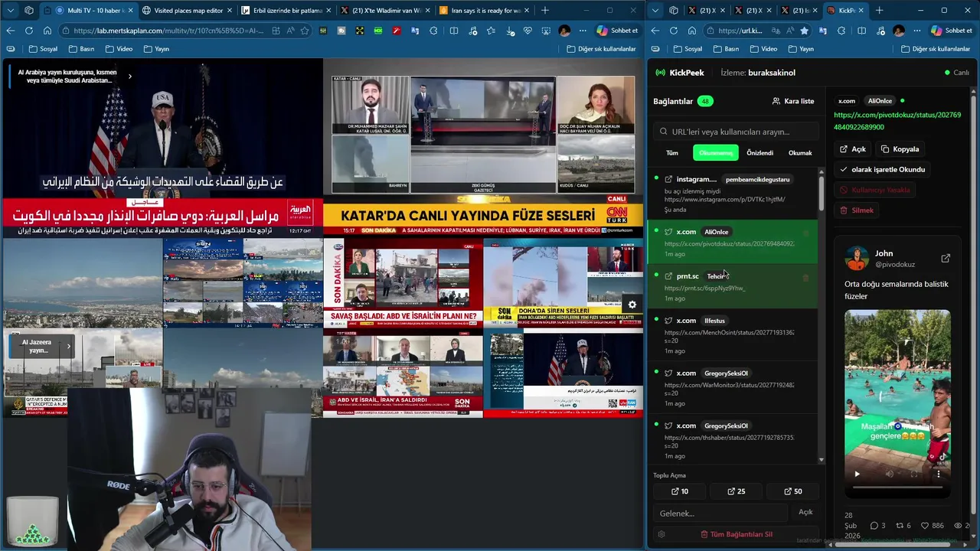Viewport: 980px width, 551px height.
Task: Seek along the tweet video progress bar
Action: [x=897, y=487]
